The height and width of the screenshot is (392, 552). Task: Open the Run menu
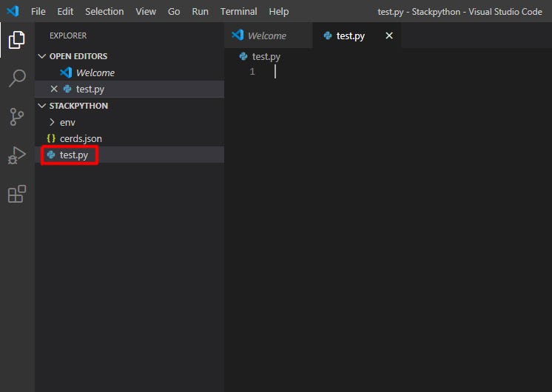coord(200,12)
